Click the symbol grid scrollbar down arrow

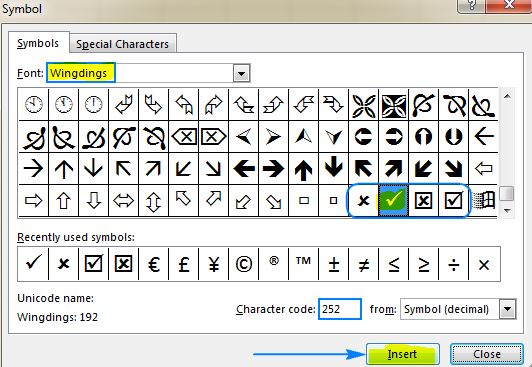pos(507,210)
